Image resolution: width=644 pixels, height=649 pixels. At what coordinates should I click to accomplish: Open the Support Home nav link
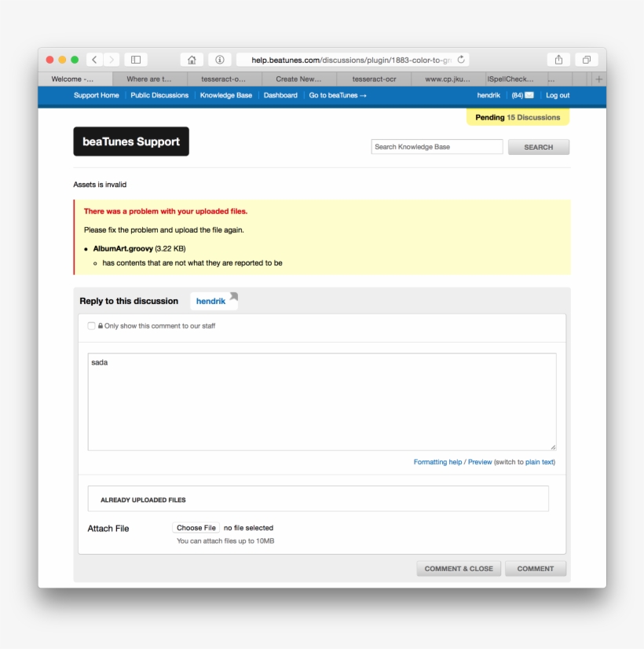[x=96, y=95]
